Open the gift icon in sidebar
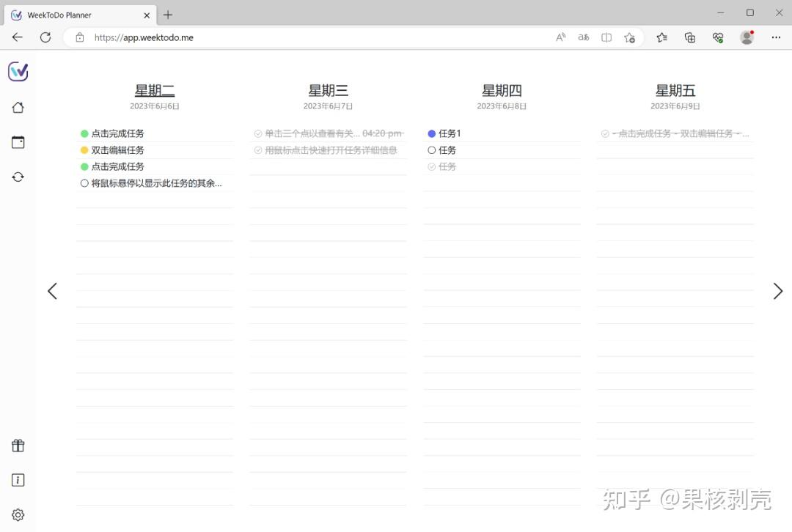This screenshot has height=532, width=792. click(18, 446)
